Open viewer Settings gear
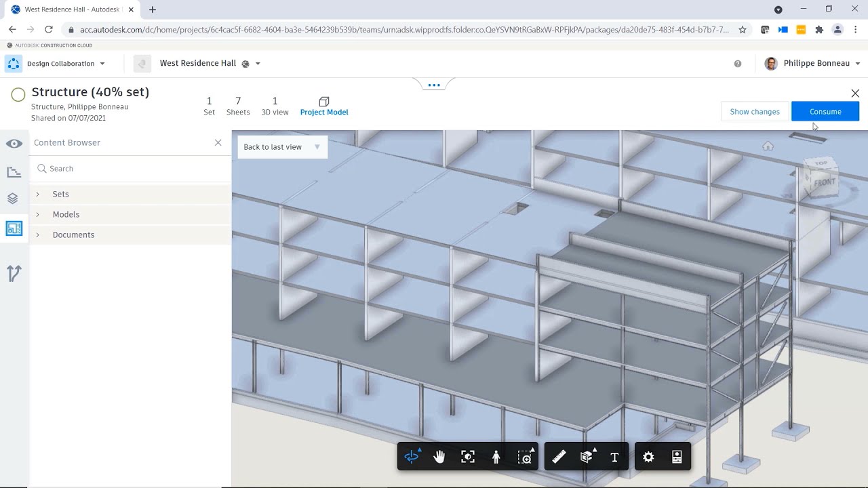This screenshot has height=488, width=868. click(x=648, y=457)
